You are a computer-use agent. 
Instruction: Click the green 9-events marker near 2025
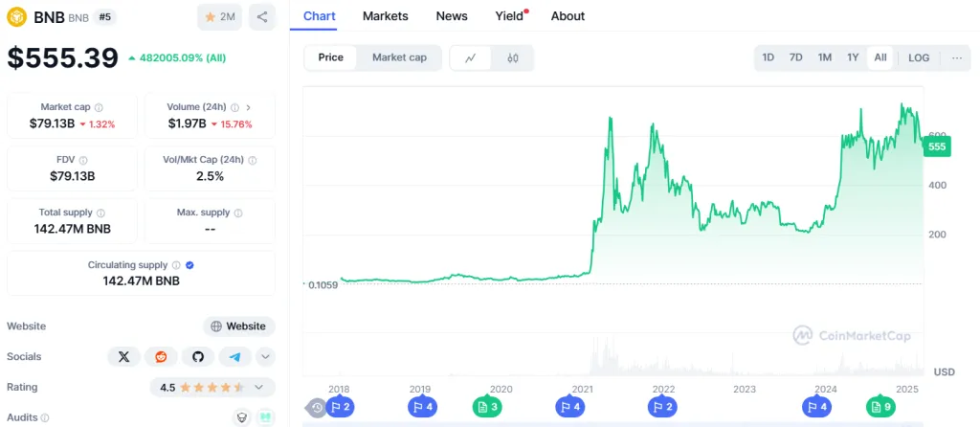tap(880, 407)
